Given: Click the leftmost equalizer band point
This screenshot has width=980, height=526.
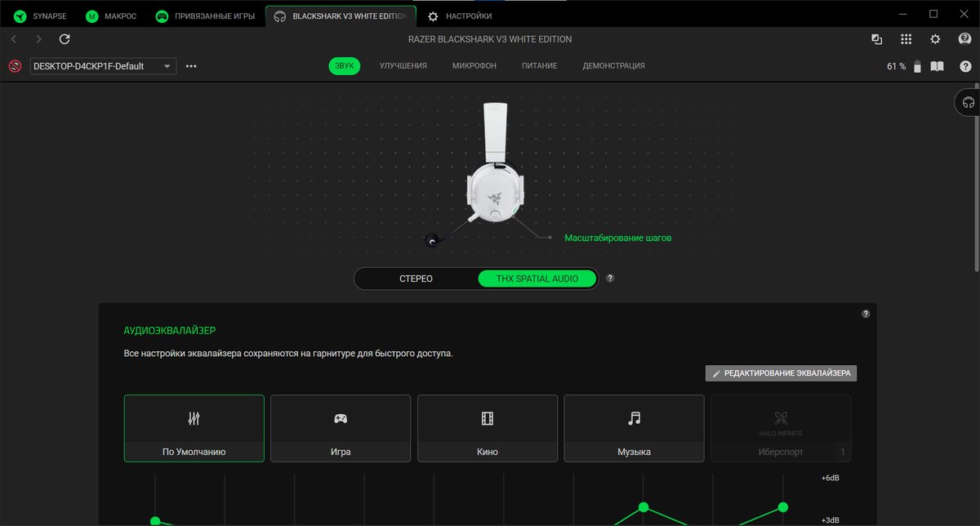Looking at the screenshot, I should (x=155, y=521).
